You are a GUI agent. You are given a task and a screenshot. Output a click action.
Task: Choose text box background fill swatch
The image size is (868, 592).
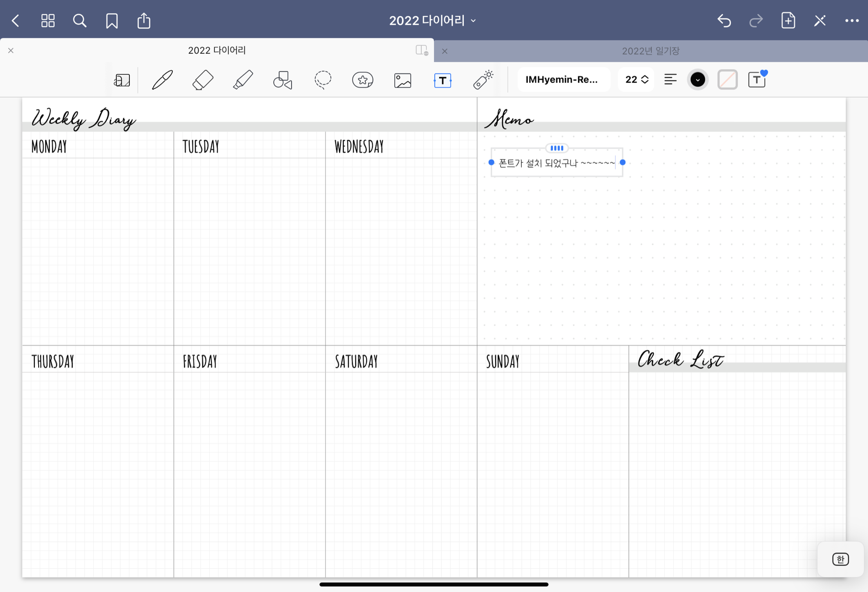click(x=727, y=79)
